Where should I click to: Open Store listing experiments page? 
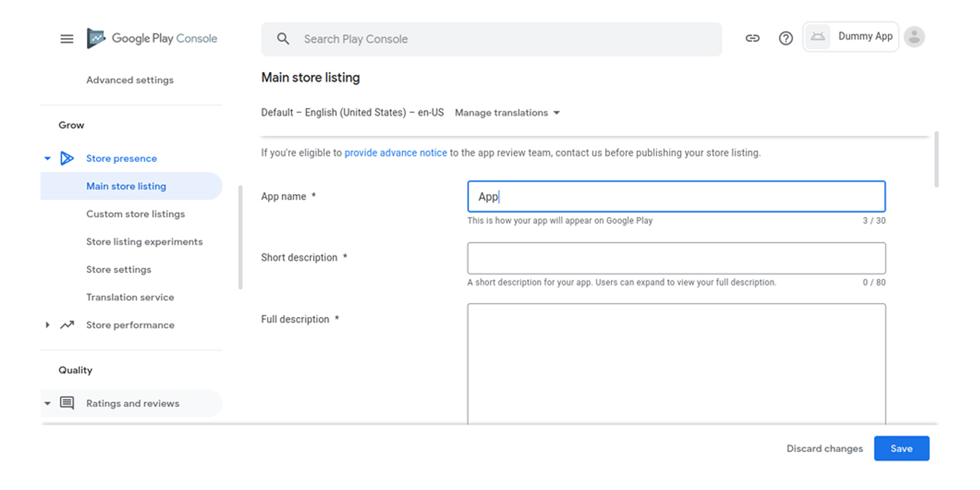pyautogui.click(x=144, y=242)
